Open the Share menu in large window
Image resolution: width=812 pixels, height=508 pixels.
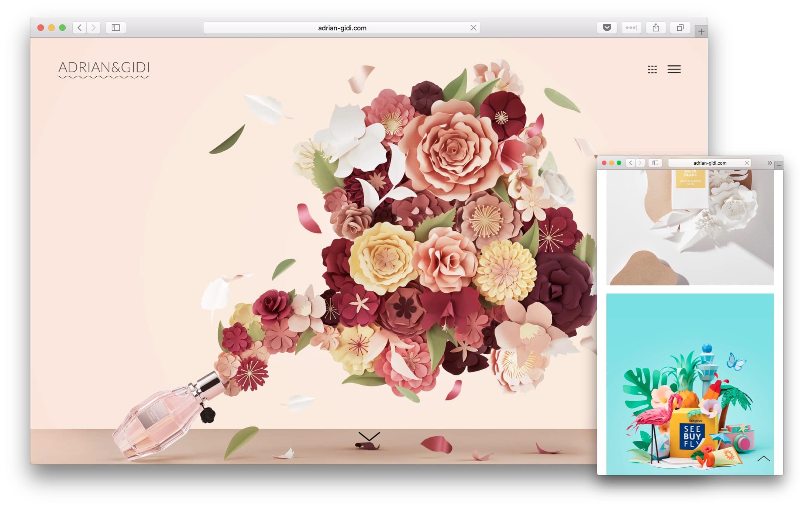click(x=656, y=28)
